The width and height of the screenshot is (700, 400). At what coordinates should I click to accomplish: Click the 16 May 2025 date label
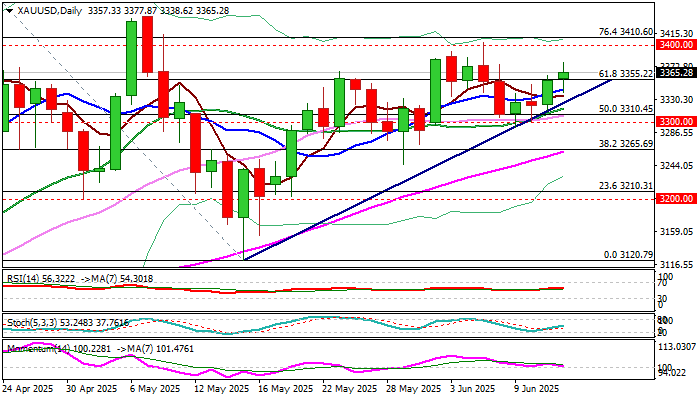283,388
